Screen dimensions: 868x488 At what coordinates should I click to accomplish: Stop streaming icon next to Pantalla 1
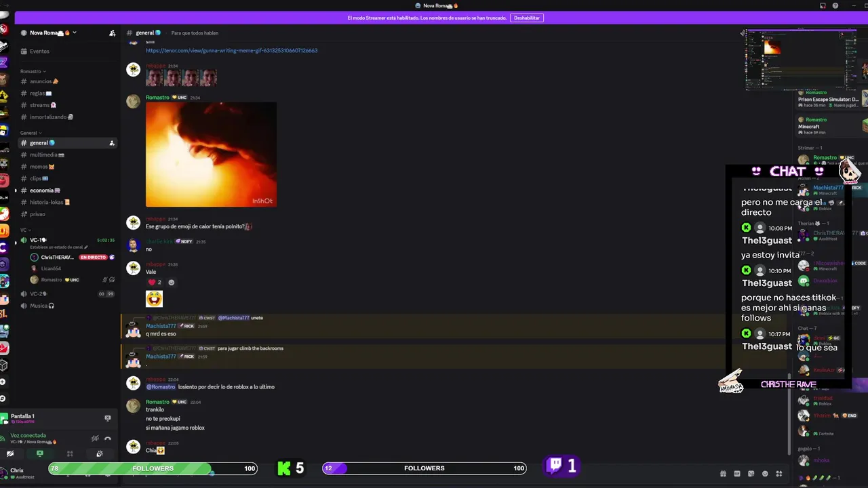107,418
